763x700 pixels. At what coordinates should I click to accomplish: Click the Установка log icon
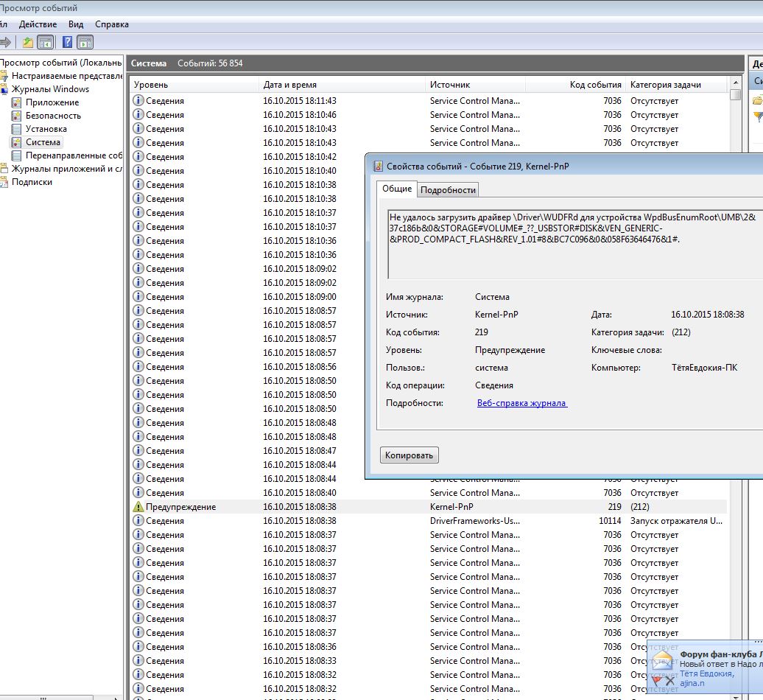tap(17, 129)
